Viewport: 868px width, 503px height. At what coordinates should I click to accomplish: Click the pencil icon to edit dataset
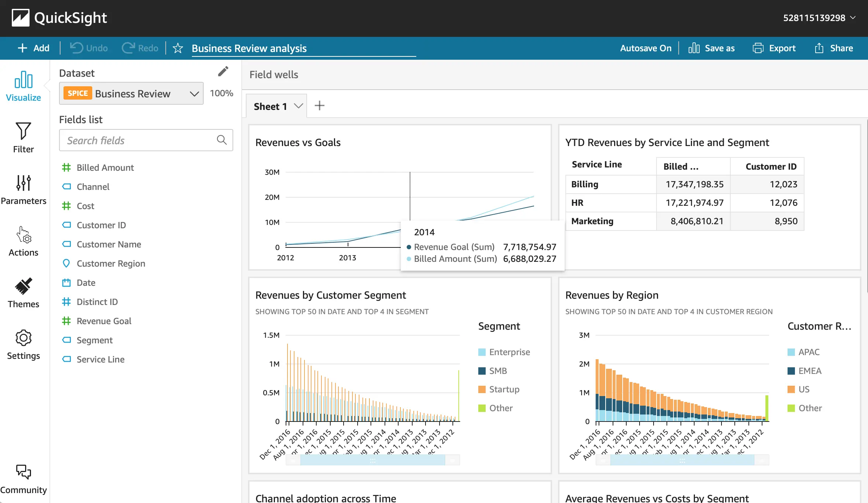coord(223,72)
